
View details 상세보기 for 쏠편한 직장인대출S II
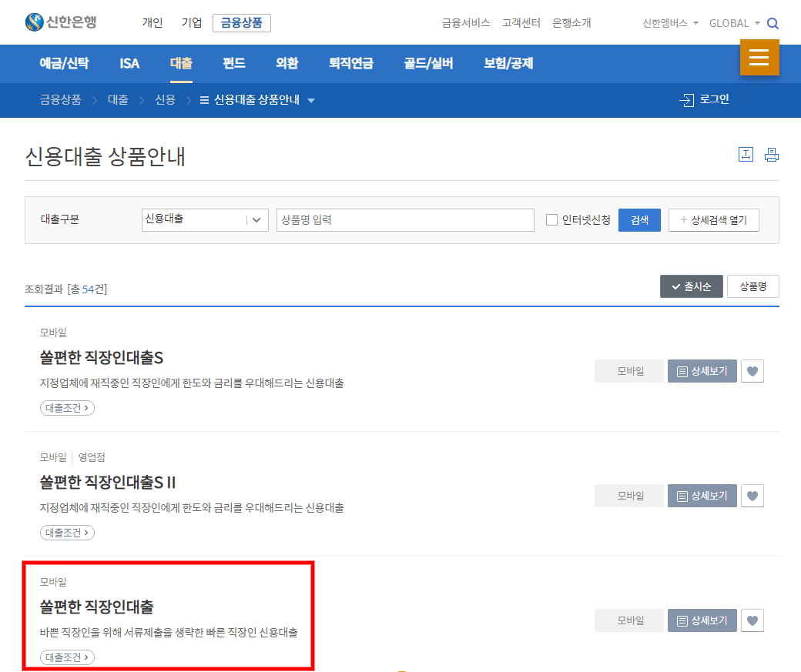702,496
